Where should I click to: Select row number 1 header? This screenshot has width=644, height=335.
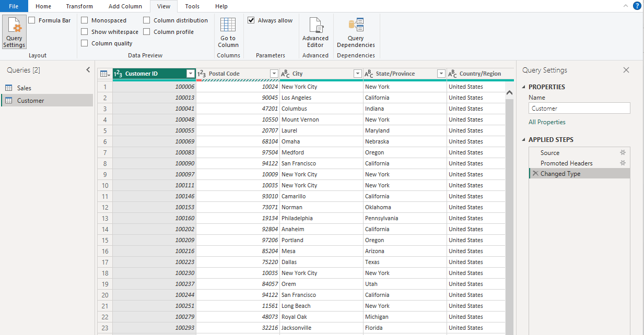105,87
